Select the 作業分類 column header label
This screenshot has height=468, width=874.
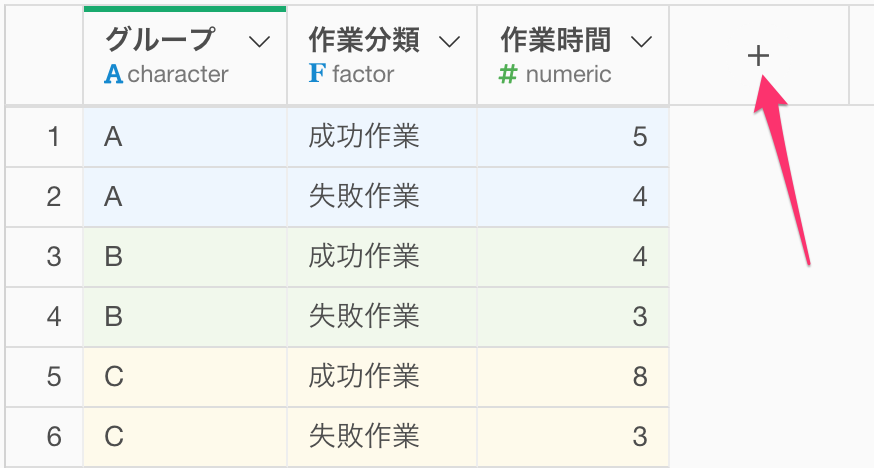pyautogui.click(x=364, y=40)
